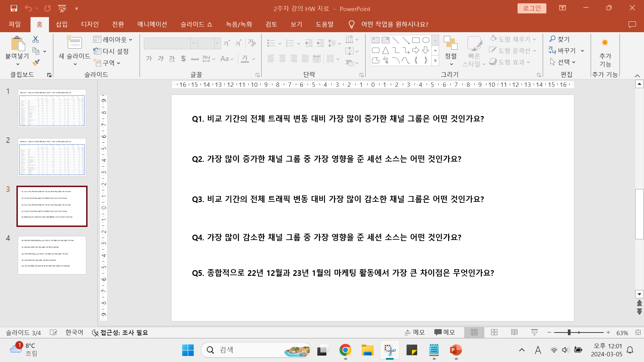
Task: Open the Insert (삽입) tab
Action: (62, 24)
